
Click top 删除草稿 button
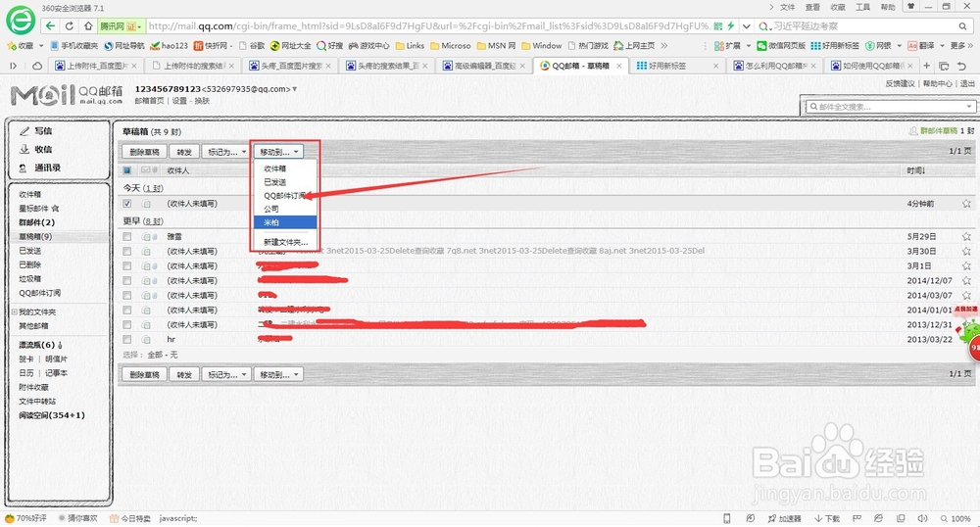click(144, 152)
